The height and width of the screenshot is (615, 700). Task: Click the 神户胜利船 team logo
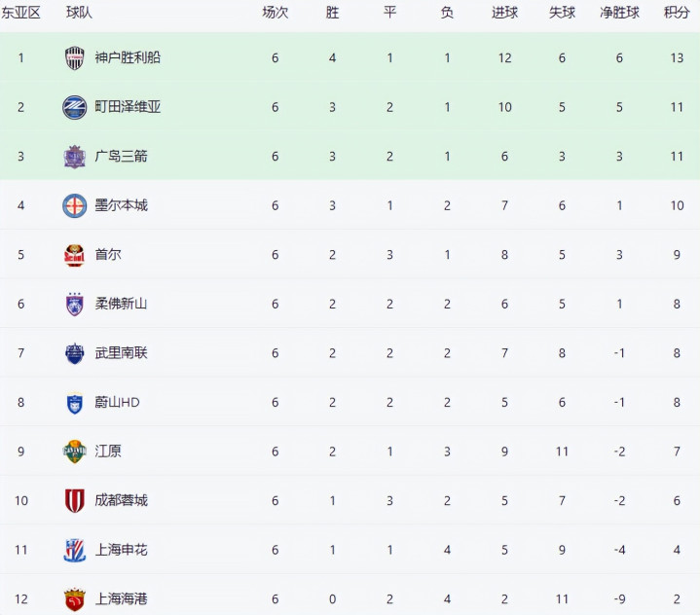[75, 57]
